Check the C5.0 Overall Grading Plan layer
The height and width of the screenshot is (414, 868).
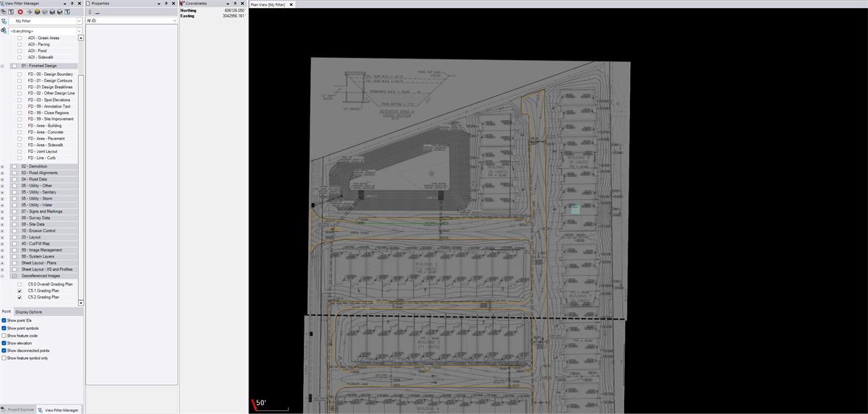(x=20, y=284)
